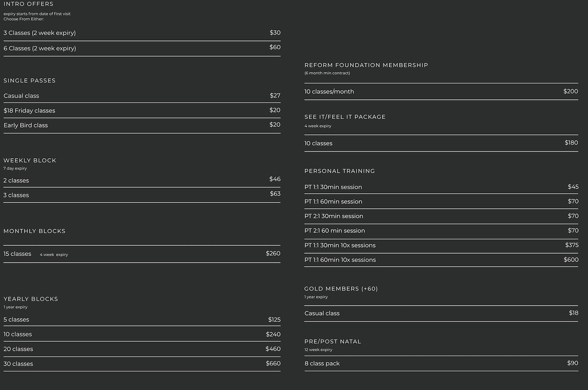
Task: Choose PT 1:1 30min session
Action: tap(441, 187)
